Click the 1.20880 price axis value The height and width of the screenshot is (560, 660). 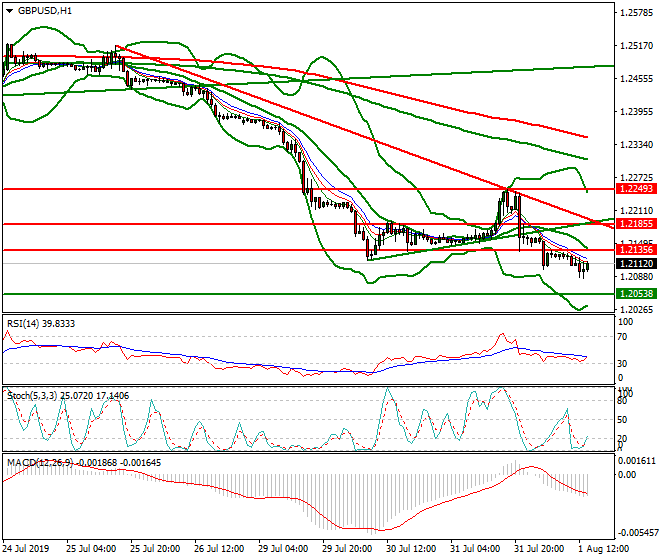coord(636,277)
